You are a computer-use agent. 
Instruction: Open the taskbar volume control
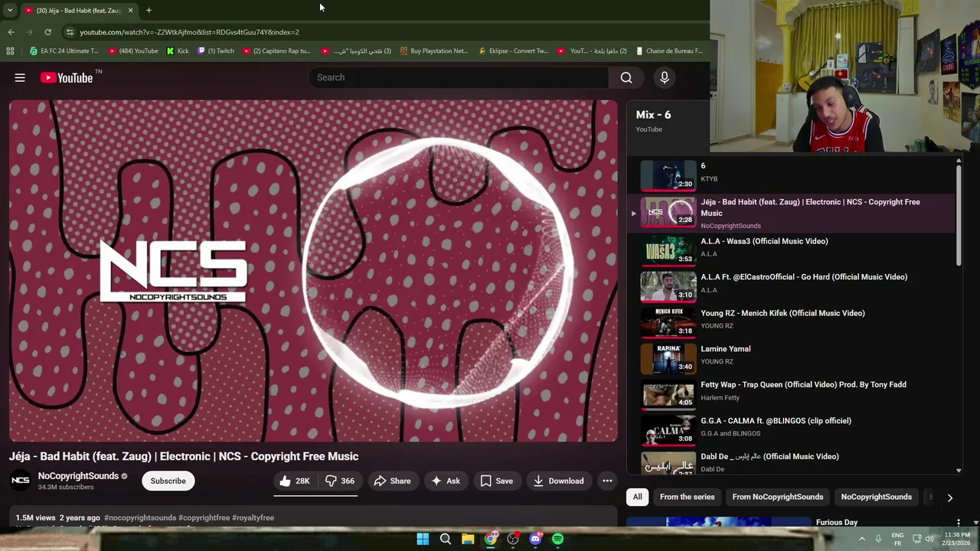click(929, 539)
